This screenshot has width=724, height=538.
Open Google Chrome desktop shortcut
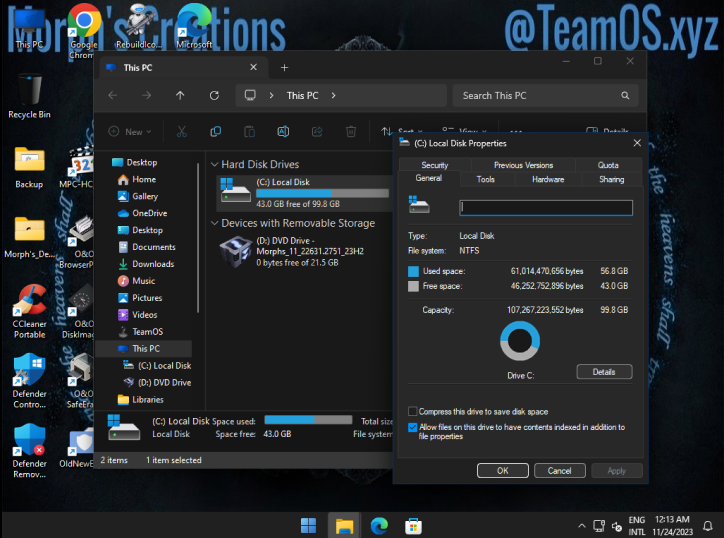coord(84,31)
